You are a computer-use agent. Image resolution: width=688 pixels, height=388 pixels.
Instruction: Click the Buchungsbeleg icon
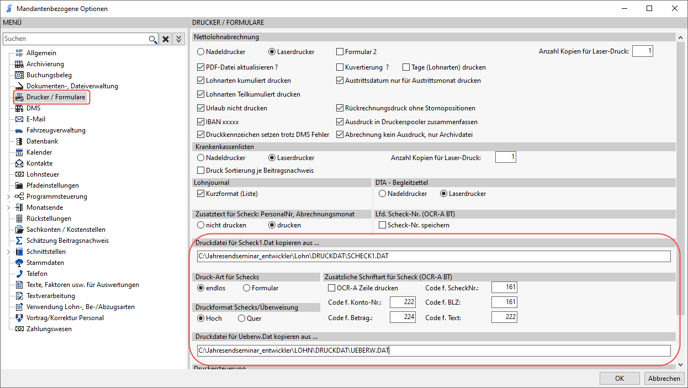[19, 75]
